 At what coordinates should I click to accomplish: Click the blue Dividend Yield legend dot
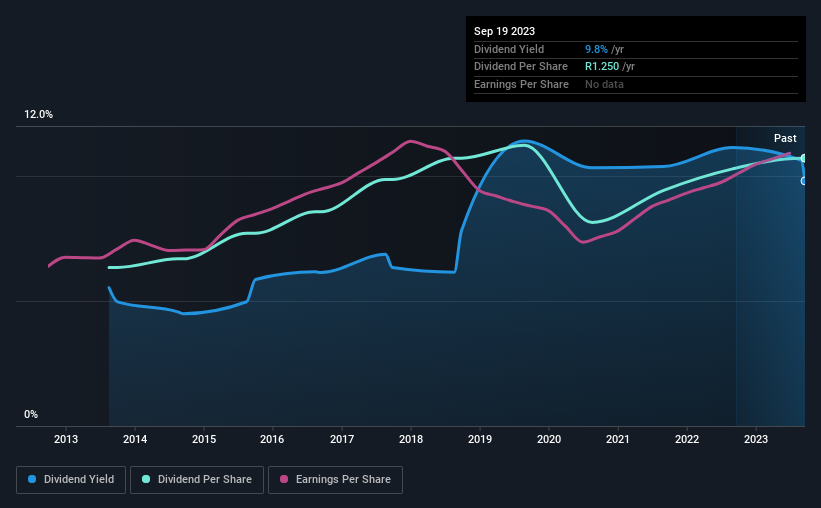click(x=32, y=479)
